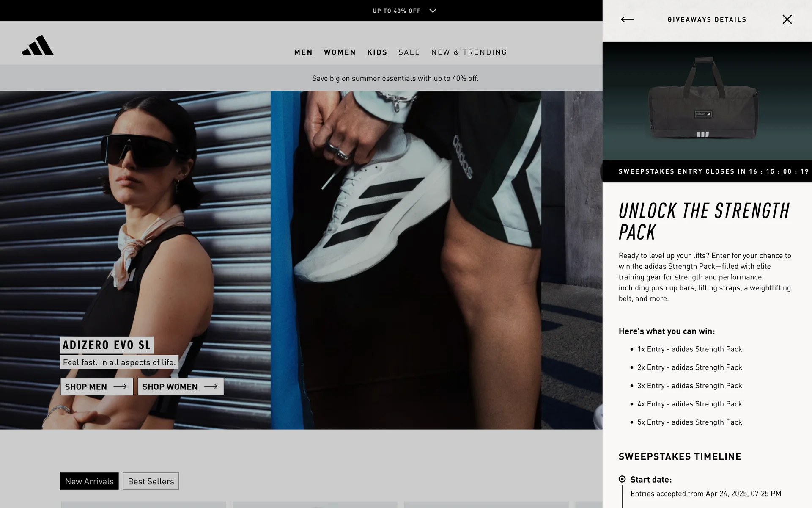
Task: Click the Save big on summer essentials banner
Action: coord(395,78)
